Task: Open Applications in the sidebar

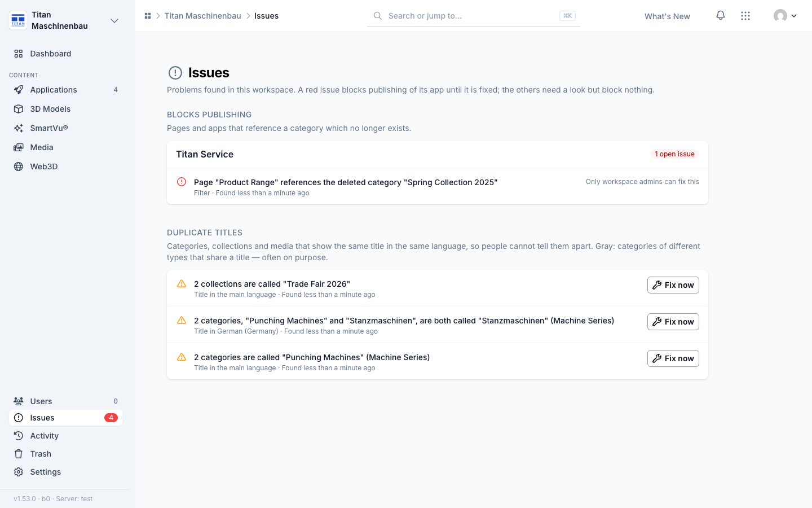Action: [x=65, y=90]
